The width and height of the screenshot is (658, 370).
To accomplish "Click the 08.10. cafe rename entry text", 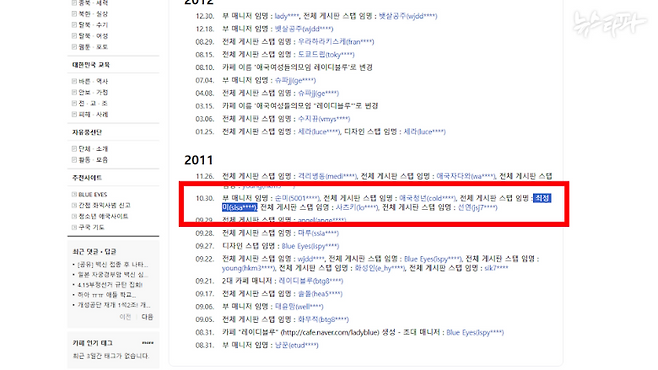I will [x=297, y=68].
